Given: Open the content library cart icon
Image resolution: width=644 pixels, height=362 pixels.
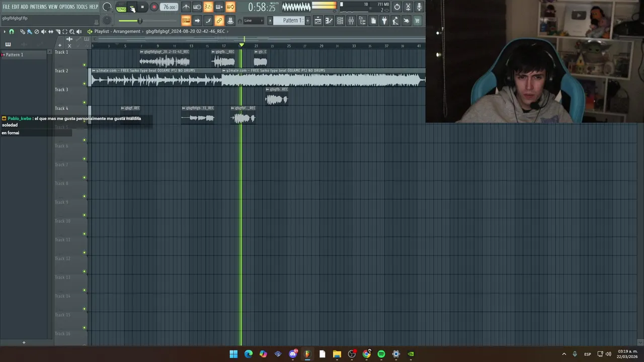Looking at the screenshot, I should point(417,21).
